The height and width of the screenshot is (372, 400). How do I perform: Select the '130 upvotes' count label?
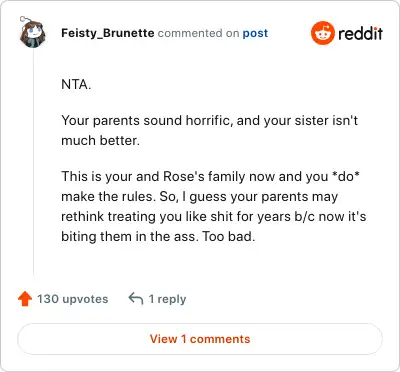72,299
